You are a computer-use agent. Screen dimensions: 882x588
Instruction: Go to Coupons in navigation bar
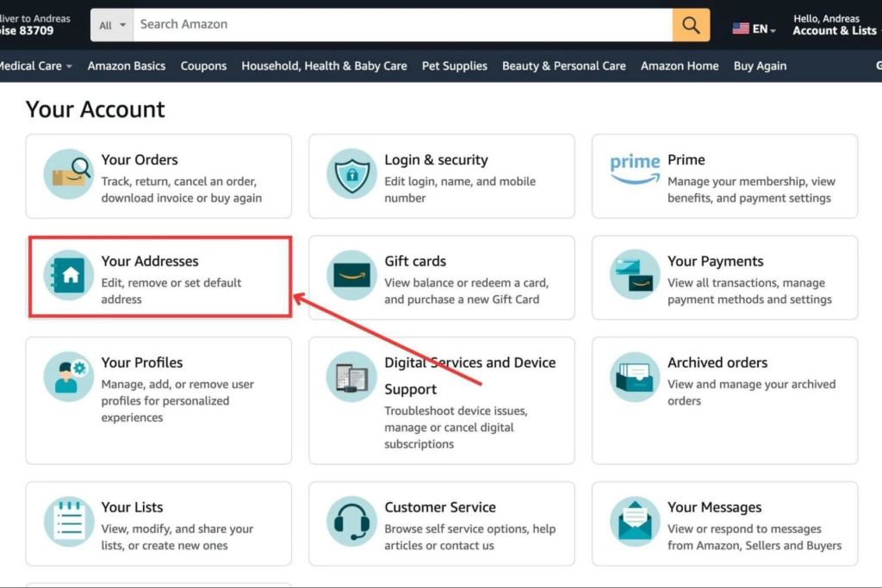point(203,65)
